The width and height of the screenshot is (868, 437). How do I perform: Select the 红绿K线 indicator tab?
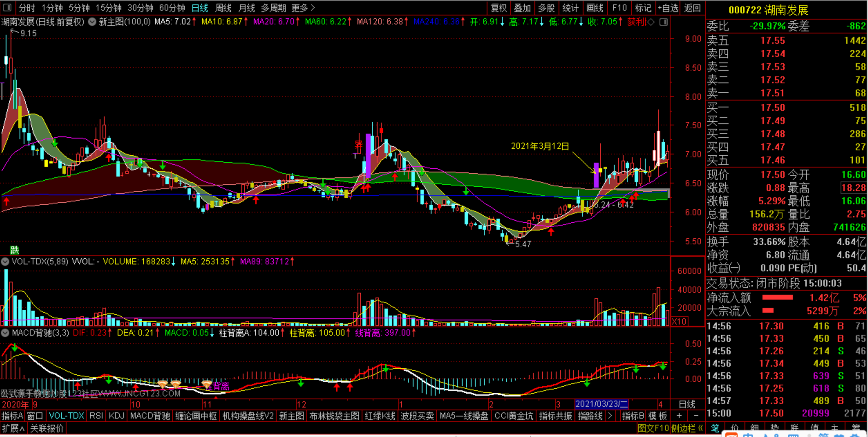(x=380, y=416)
